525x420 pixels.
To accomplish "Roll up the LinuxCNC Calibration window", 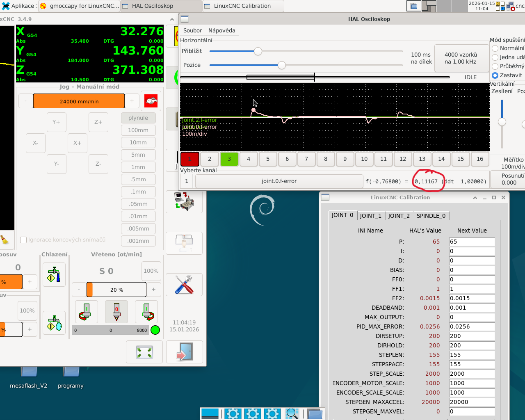I will pyautogui.click(x=475, y=197).
